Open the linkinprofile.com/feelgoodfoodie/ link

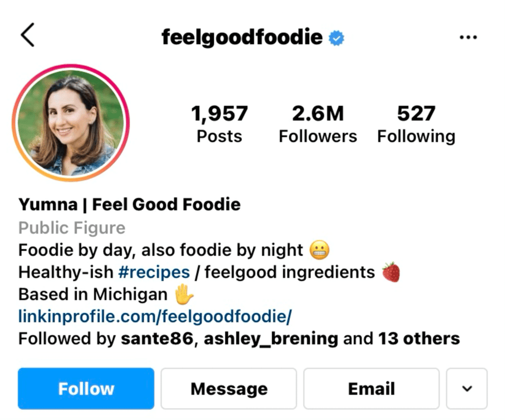pos(153,317)
